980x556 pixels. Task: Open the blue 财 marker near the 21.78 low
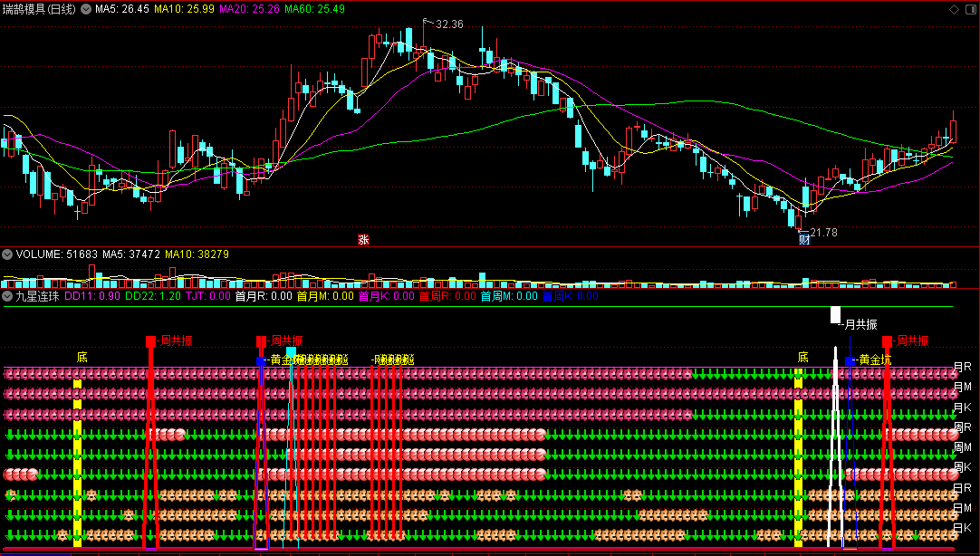click(x=804, y=240)
